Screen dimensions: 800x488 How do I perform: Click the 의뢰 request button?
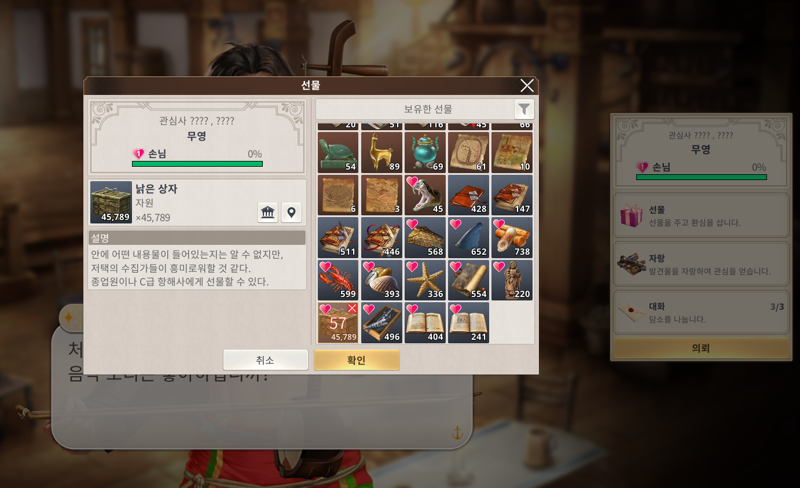(x=701, y=348)
